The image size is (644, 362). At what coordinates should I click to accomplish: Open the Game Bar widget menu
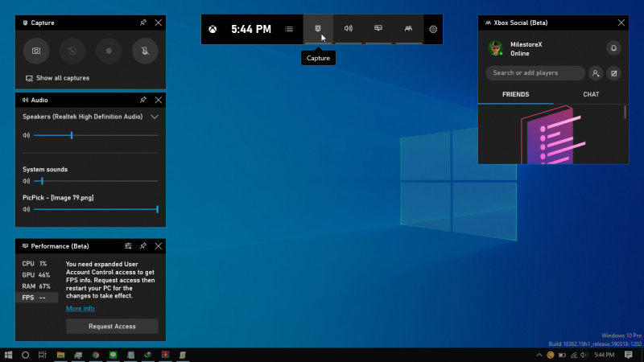coord(289,29)
